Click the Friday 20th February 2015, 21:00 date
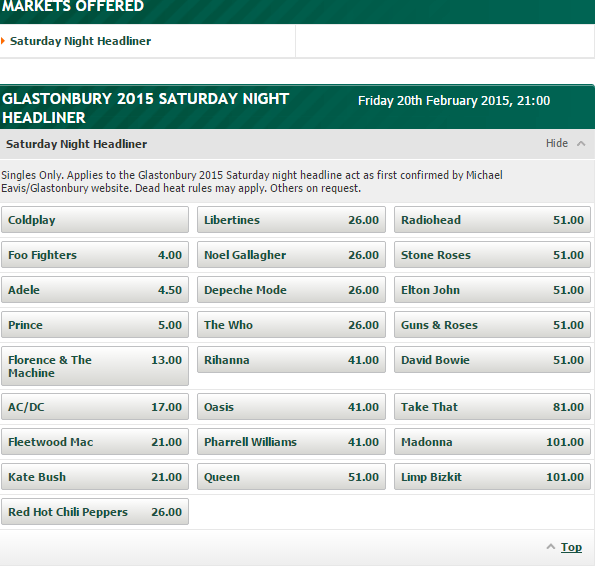 pos(454,100)
